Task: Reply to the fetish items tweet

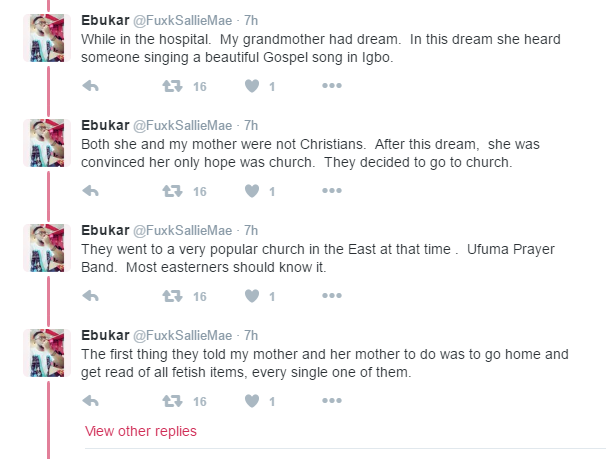Action: pos(90,401)
